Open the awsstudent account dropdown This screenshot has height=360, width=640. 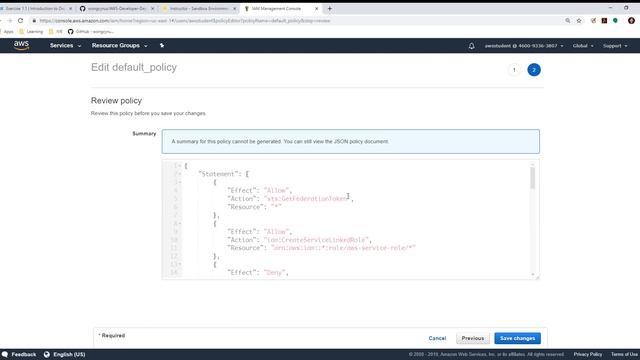tap(524, 46)
